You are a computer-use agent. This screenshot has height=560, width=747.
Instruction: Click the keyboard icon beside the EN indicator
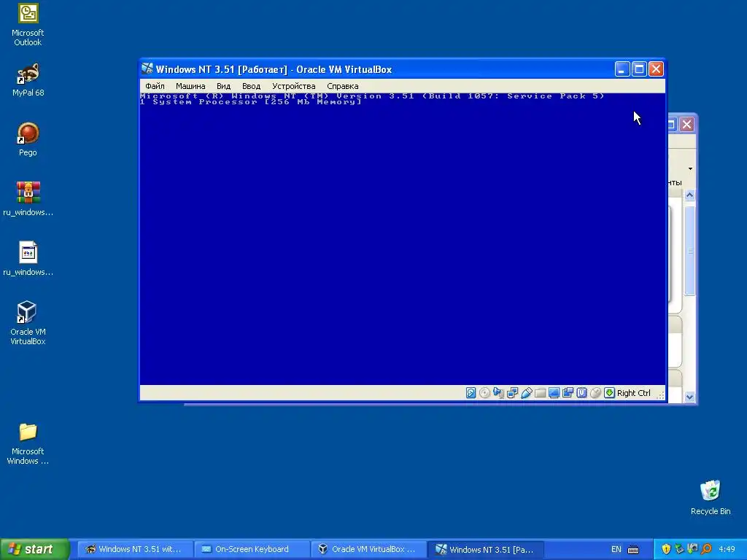coord(633,550)
